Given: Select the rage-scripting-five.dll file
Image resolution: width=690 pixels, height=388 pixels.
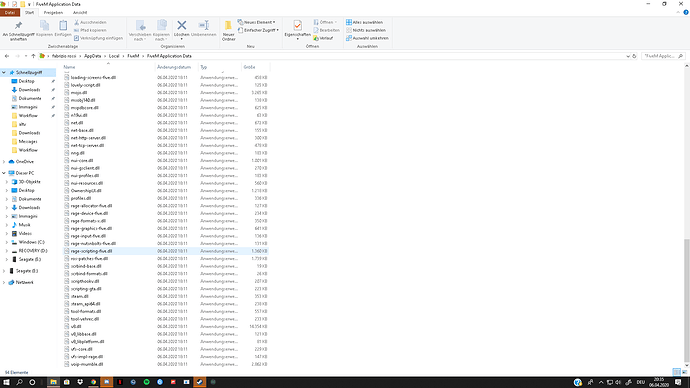Looking at the screenshot, I should 165,251.
